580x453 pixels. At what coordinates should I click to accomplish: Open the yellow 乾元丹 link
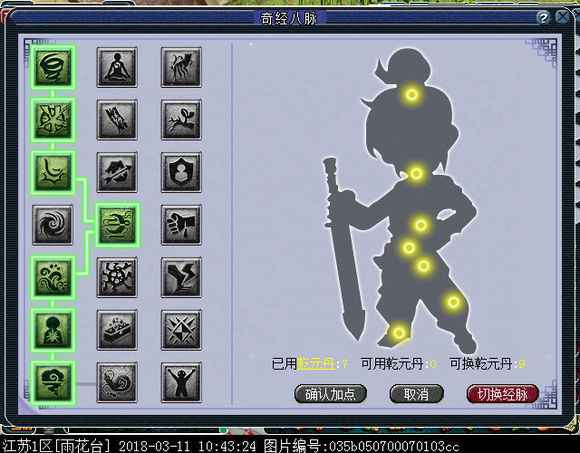(x=316, y=364)
